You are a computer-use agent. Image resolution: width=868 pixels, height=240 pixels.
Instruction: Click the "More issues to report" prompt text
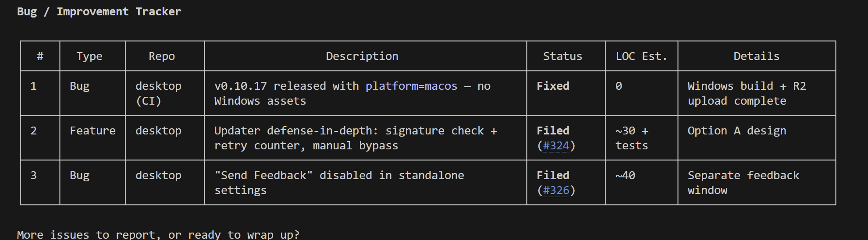click(x=158, y=235)
